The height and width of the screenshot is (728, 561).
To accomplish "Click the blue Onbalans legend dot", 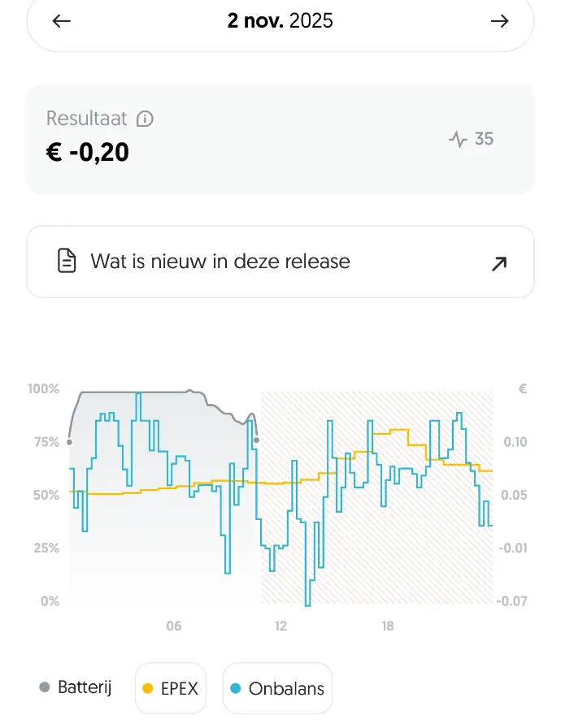I will (x=235, y=687).
